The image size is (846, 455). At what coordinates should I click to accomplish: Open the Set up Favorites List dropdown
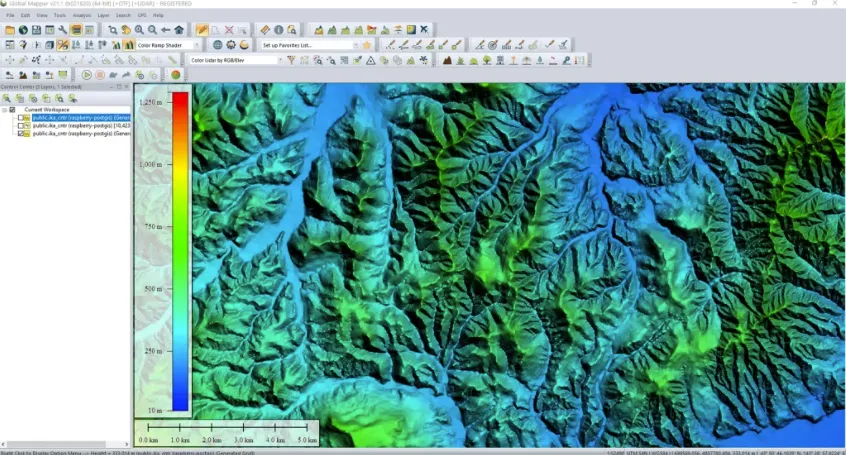(355, 45)
